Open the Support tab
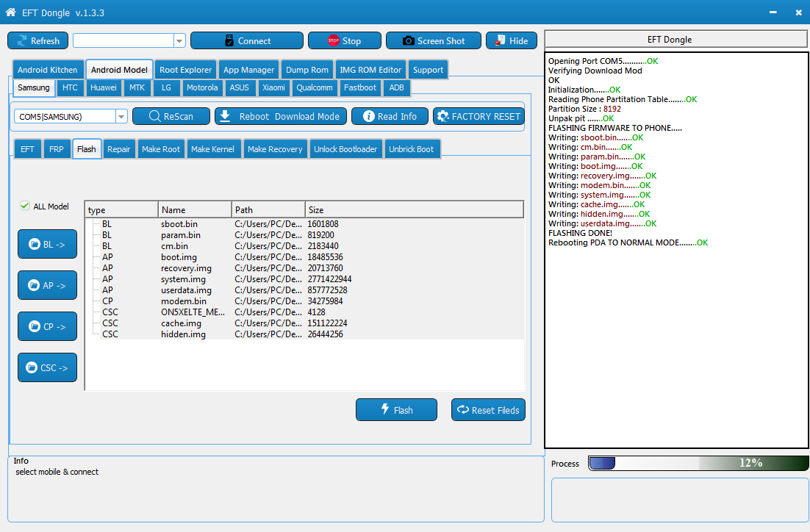 coord(428,70)
